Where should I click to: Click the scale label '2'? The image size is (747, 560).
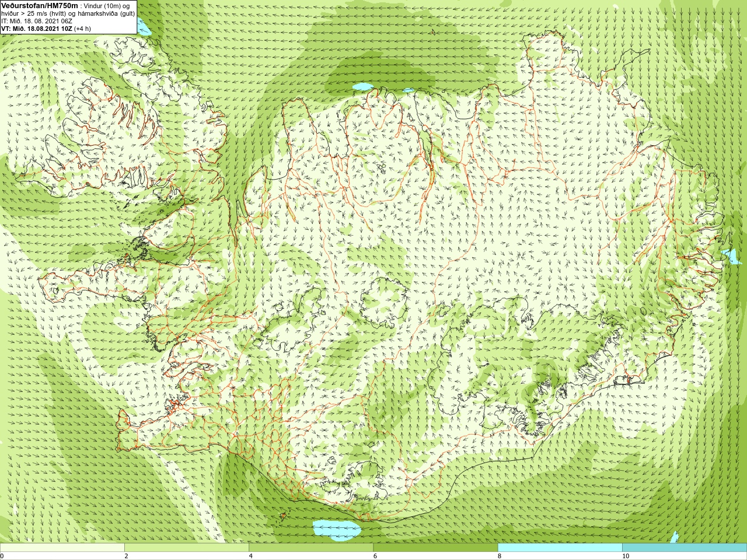126,556
